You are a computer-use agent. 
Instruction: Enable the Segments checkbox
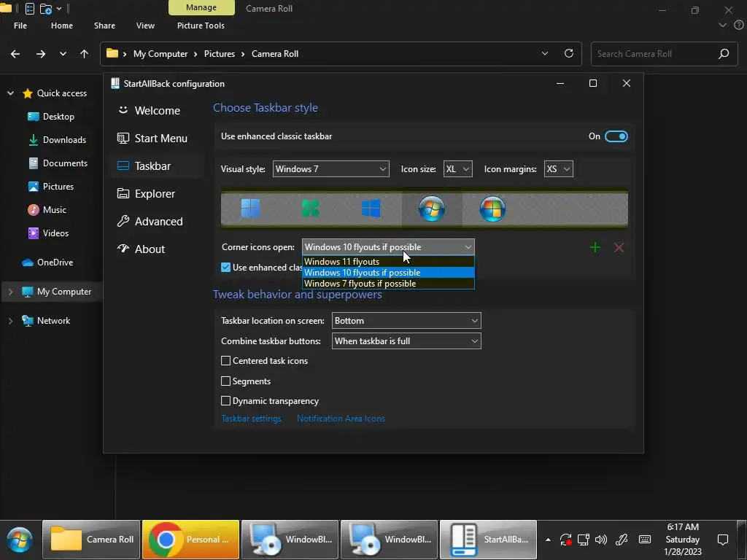pyautogui.click(x=226, y=381)
